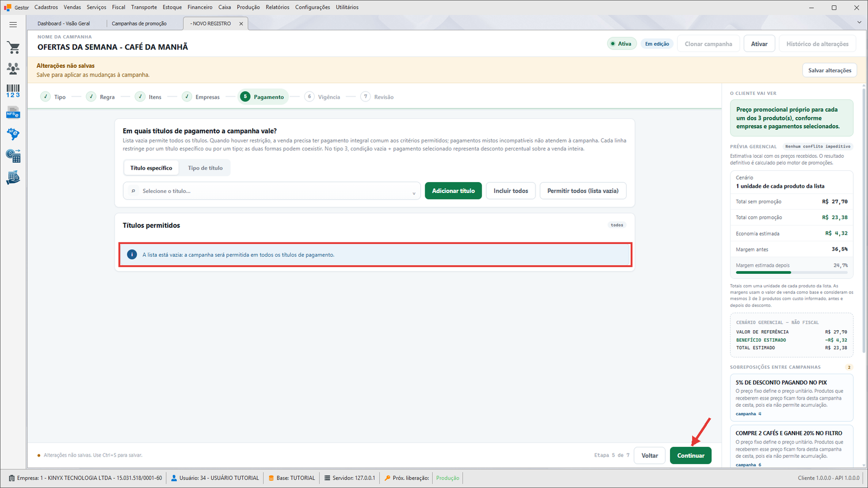The image size is (868, 488).
Task: Open the NFS-e sidebar icon
Action: 13,113
